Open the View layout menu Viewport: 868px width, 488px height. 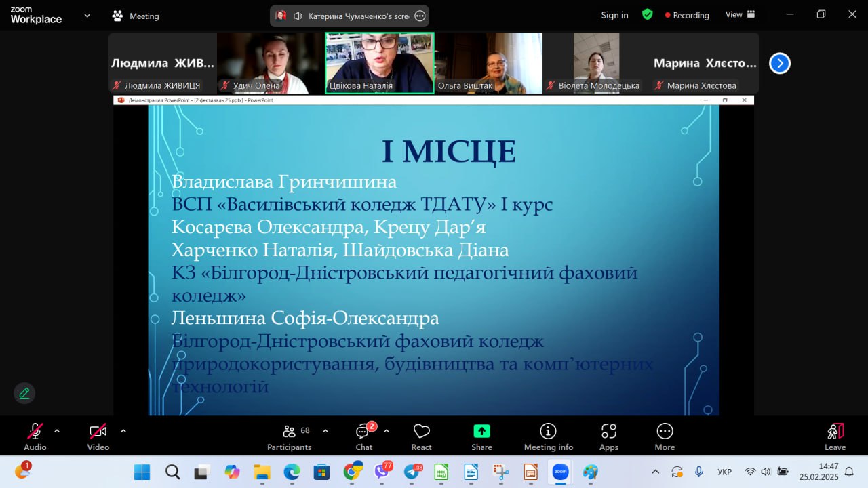click(740, 14)
